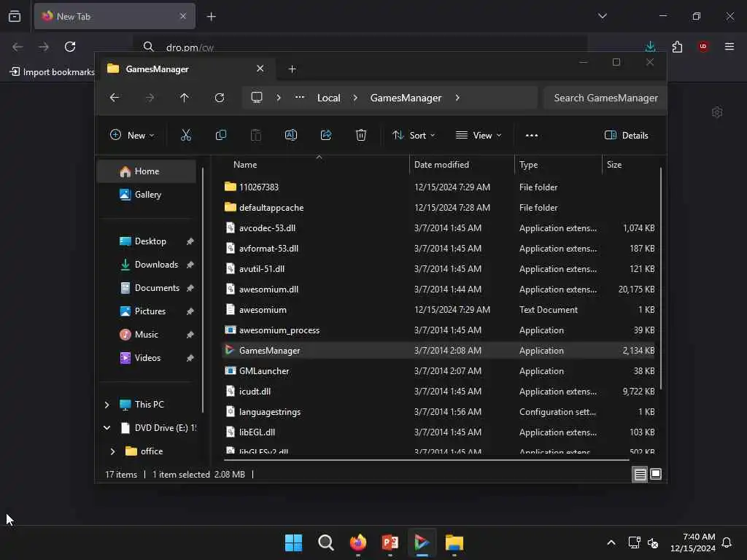The height and width of the screenshot is (560, 747).
Task: Refresh the GamesManager folder view
Action: (x=219, y=98)
